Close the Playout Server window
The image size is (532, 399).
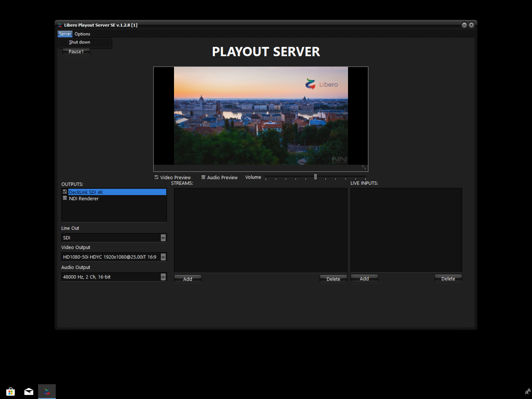point(471,25)
